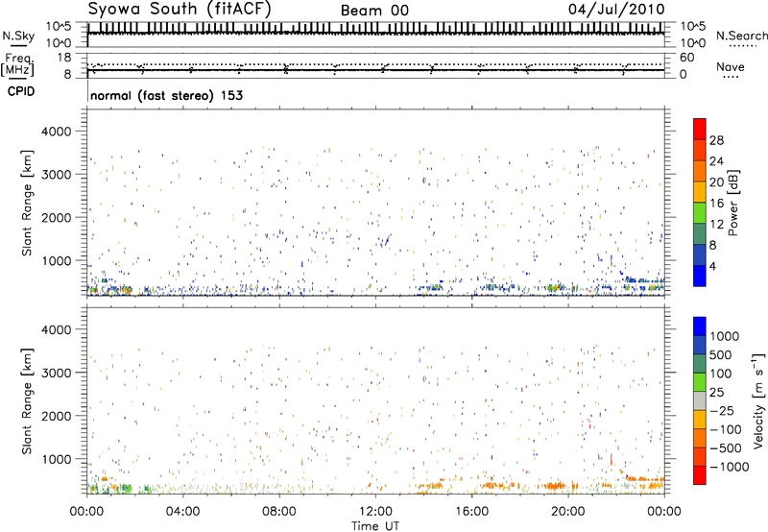Click the red segment of Power colorbar
768x532 pixels.
tap(700, 129)
